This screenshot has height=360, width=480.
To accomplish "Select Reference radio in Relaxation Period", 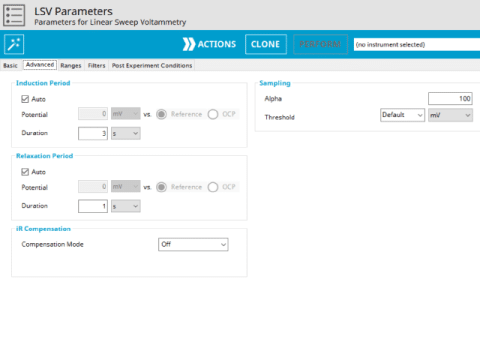I will [x=161, y=187].
